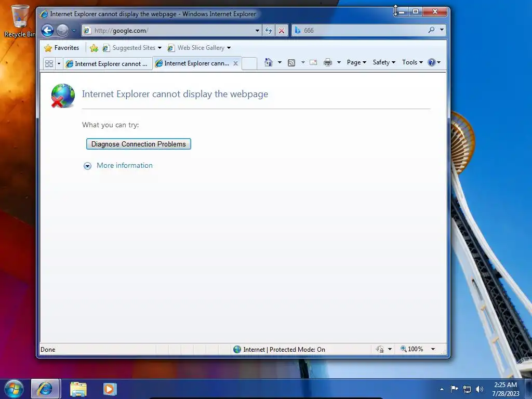Open Suggested Sites
Image resolution: width=532 pixels, height=399 pixels.
pos(132,48)
